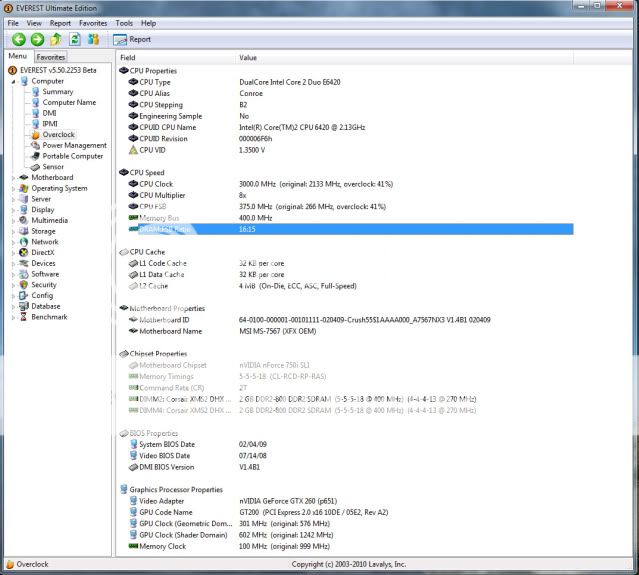Click the CPU VID warning icon
The width and height of the screenshot is (639, 575).
pyautogui.click(x=133, y=150)
